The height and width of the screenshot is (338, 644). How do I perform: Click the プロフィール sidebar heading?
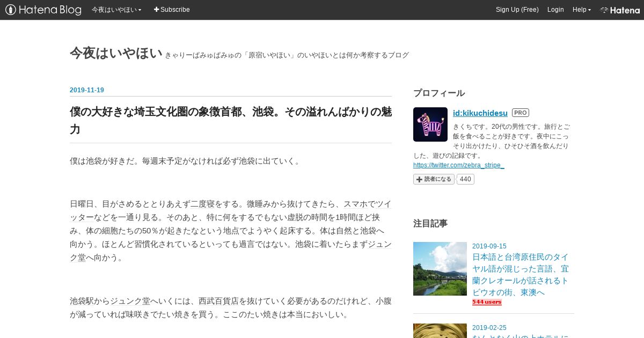pos(439,93)
